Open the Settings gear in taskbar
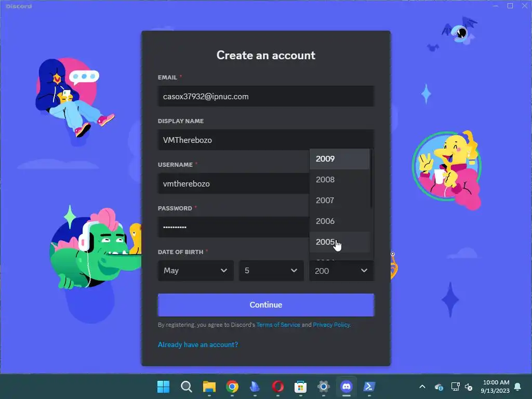532x399 pixels. tap(323, 387)
